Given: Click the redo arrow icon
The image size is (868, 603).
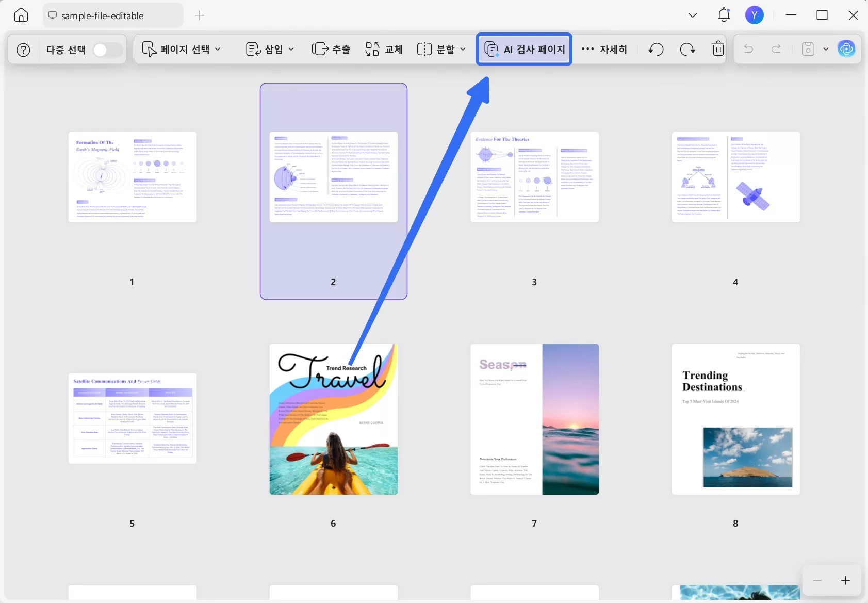Looking at the screenshot, I should [x=776, y=49].
